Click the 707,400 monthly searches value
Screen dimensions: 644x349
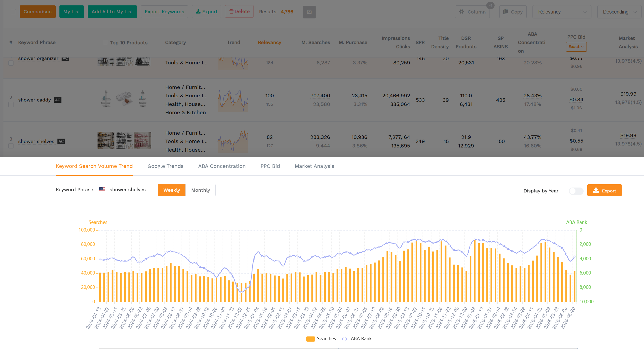click(320, 96)
